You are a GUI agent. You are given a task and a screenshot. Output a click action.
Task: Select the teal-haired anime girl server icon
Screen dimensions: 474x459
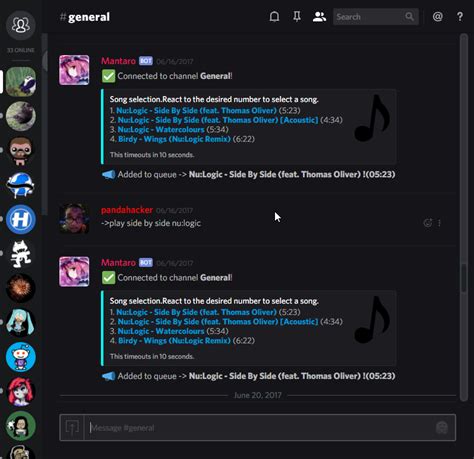(21, 323)
